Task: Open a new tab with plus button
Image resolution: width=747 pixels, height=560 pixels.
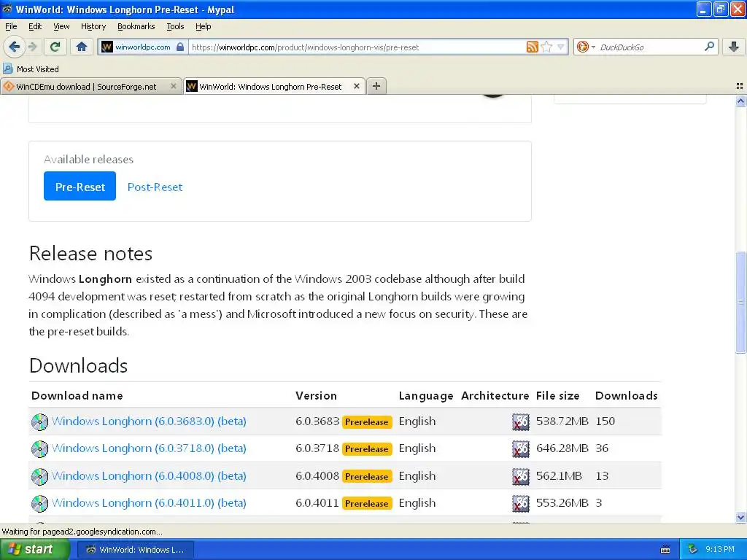Action: (376, 86)
